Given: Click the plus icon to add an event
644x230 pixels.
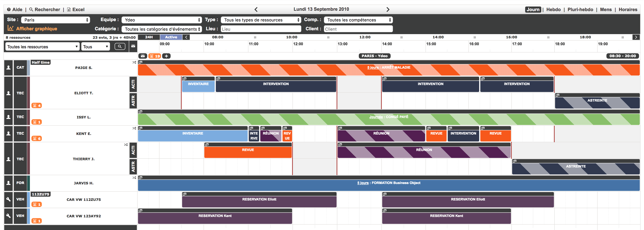Looking at the screenshot, I should tap(166, 56).
